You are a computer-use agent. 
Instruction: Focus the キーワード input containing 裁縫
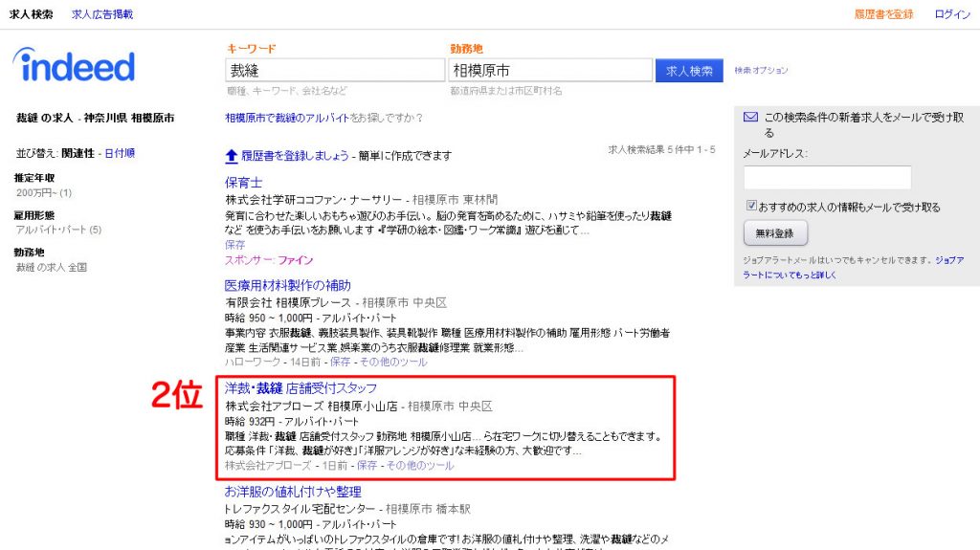335,70
